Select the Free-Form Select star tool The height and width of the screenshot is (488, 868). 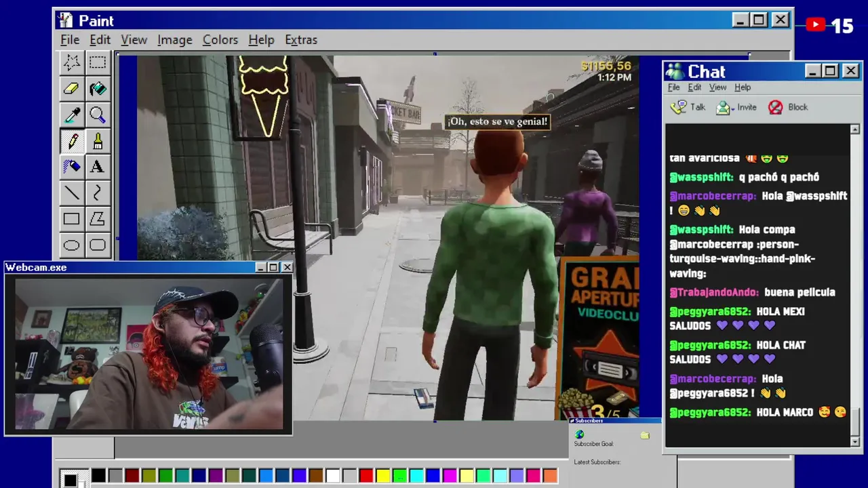[71, 63]
